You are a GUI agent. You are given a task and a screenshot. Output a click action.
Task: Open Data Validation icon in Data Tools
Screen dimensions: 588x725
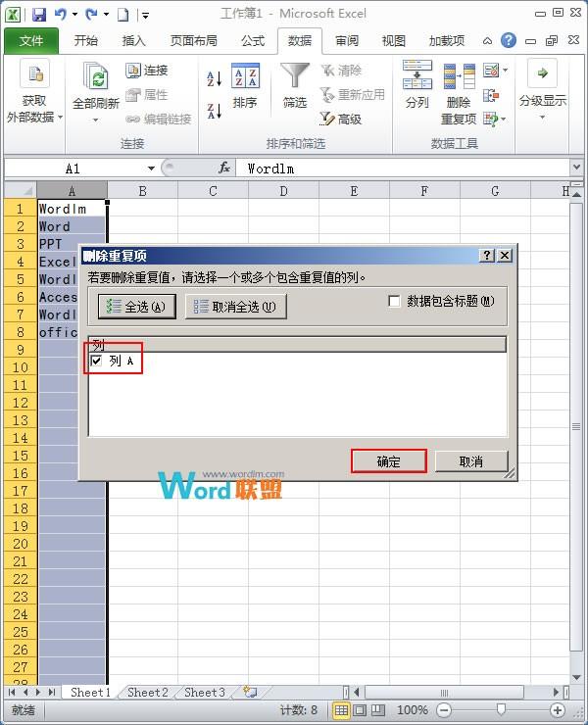(491, 71)
